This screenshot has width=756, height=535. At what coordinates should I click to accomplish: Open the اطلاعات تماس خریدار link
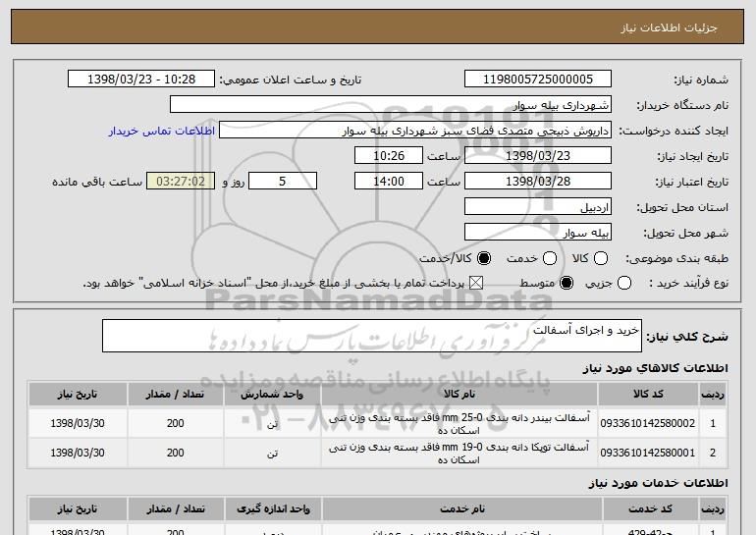click(162, 131)
